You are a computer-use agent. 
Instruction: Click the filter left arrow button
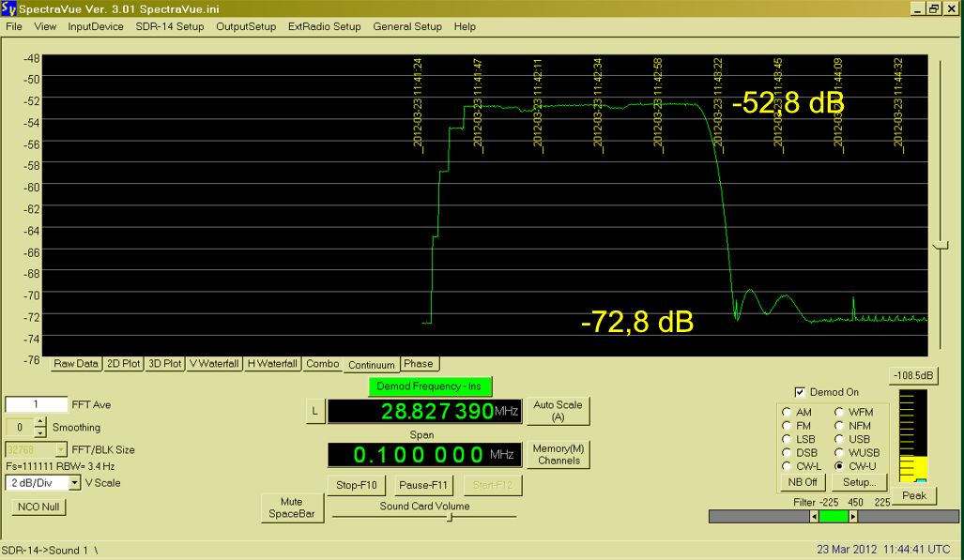pos(814,516)
